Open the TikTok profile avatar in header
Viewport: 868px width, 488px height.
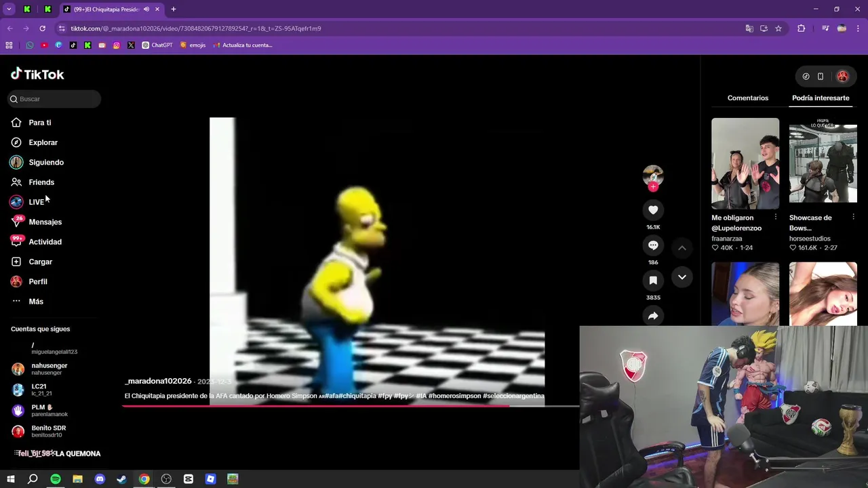(x=842, y=77)
